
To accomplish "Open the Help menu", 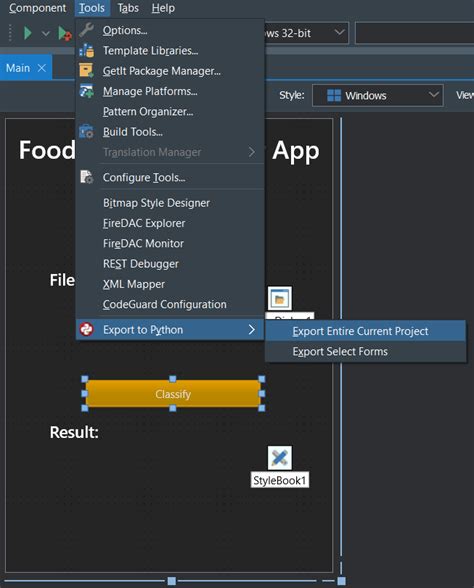I will coord(163,8).
